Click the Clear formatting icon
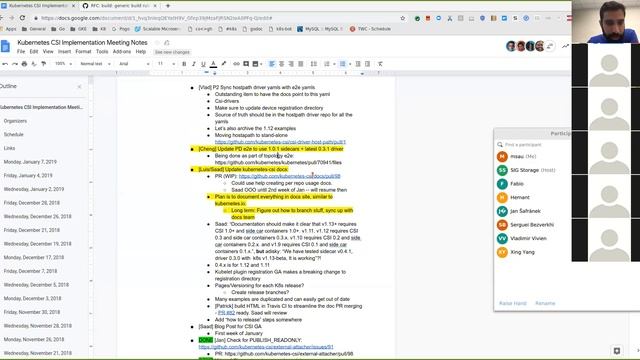 (x=380, y=64)
